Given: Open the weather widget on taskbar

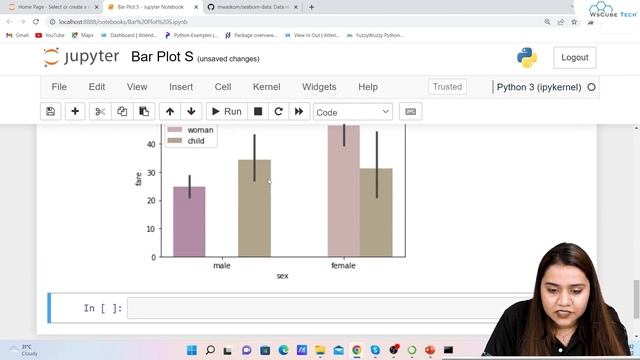Looking at the screenshot, I should pyautogui.click(x=24, y=350).
